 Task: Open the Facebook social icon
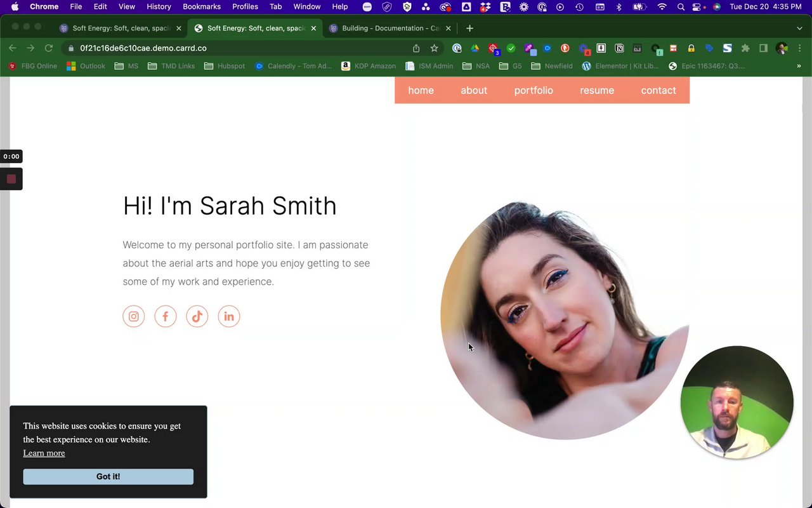(166, 316)
